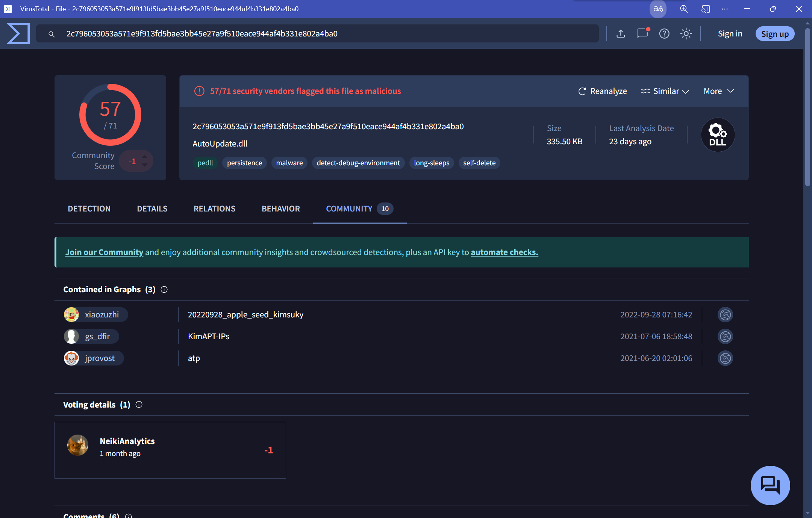Click the AutoUpdate.dll file name
The image size is (812, 518).
click(220, 144)
